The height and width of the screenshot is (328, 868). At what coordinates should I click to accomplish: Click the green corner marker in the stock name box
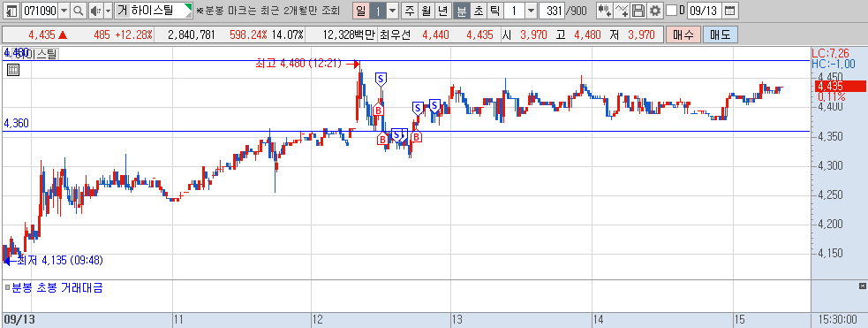[189, 7]
